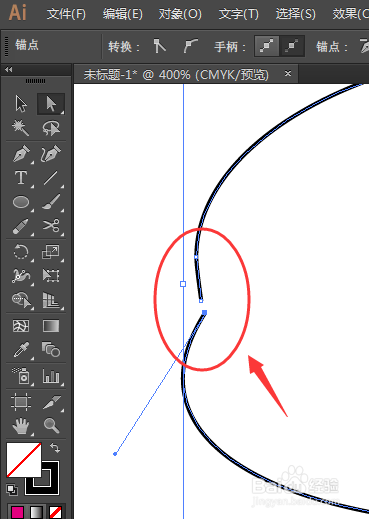
Task: Select the Pen tool
Action: [x=21, y=154]
